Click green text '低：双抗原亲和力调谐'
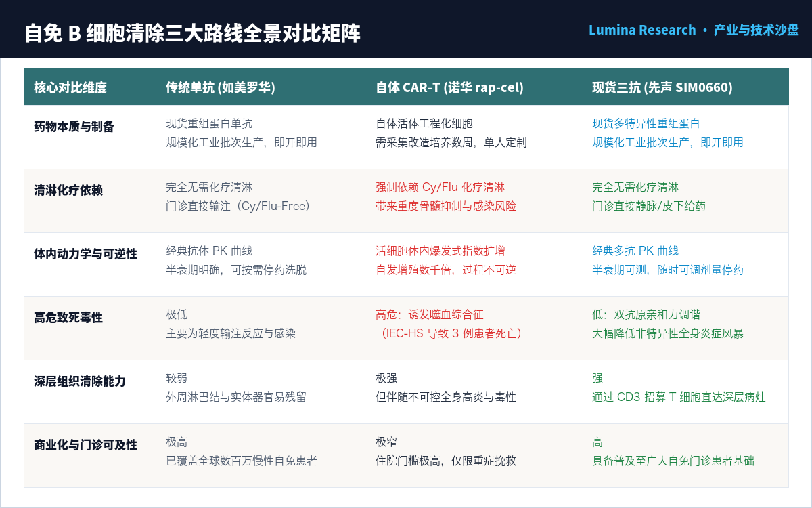This screenshot has height=508, width=812. (646, 314)
